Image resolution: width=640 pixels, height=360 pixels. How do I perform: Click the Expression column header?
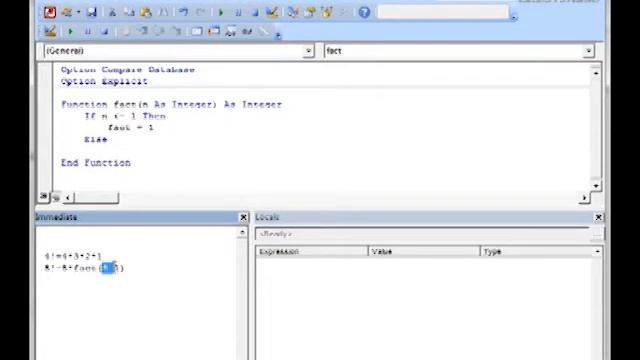click(x=312, y=251)
